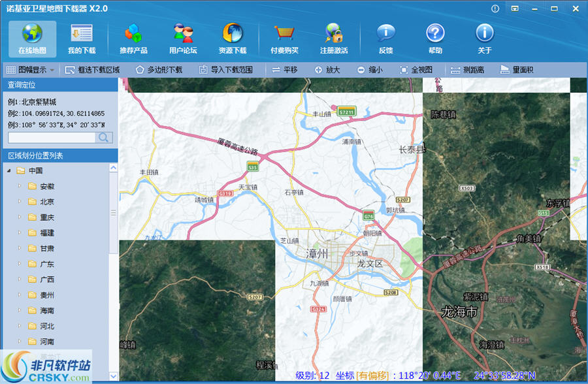This screenshot has height=384, width=588.
Task: Expand the 安徽 tree node
Action: click(20, 186)
